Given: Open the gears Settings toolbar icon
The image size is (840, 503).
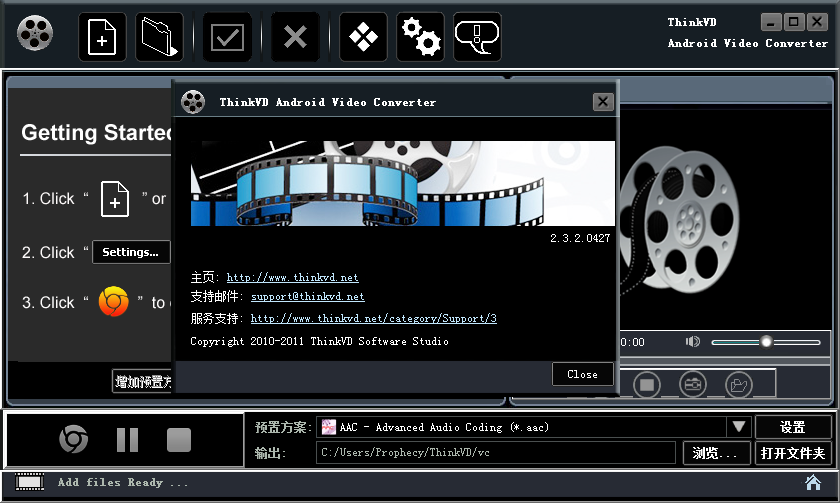Looking at the screenshot, I should (421, 37).
